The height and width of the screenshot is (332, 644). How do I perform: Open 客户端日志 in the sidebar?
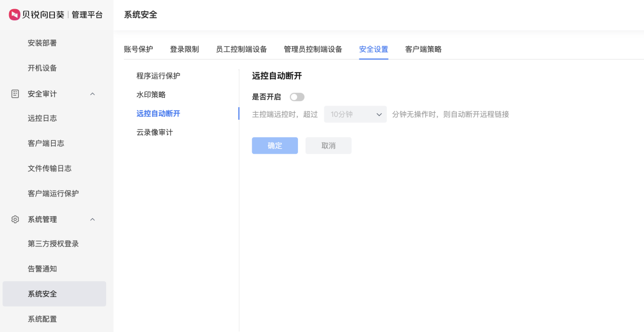point(46,143)
